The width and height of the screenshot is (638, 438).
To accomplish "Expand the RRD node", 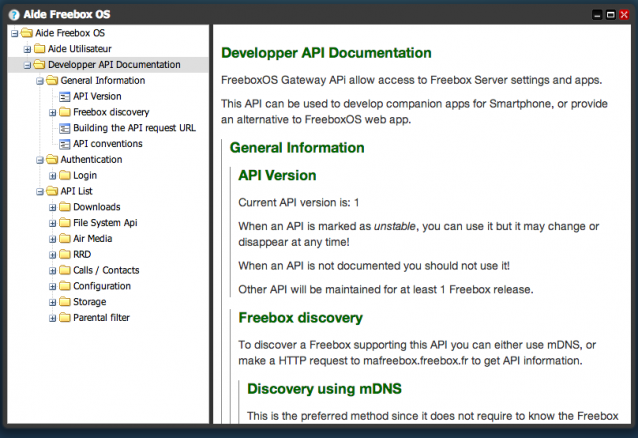I will (x=52, y=255).
